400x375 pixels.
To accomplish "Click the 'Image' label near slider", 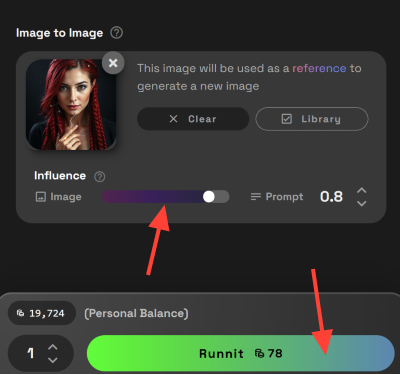I will coord(66,197).
